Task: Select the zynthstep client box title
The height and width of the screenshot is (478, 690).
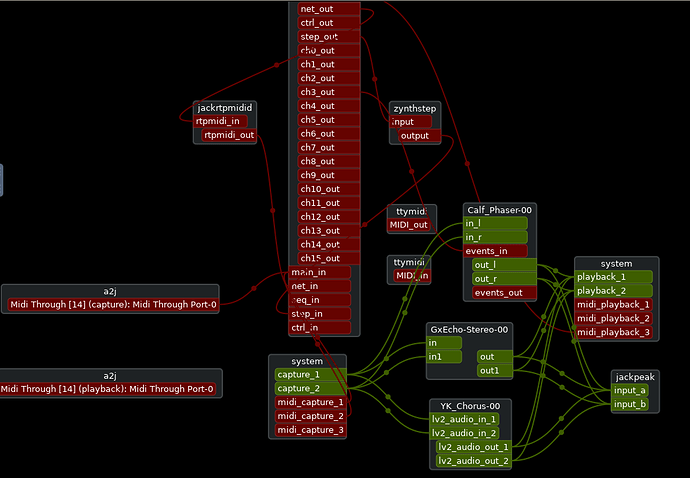Action: 415,108
